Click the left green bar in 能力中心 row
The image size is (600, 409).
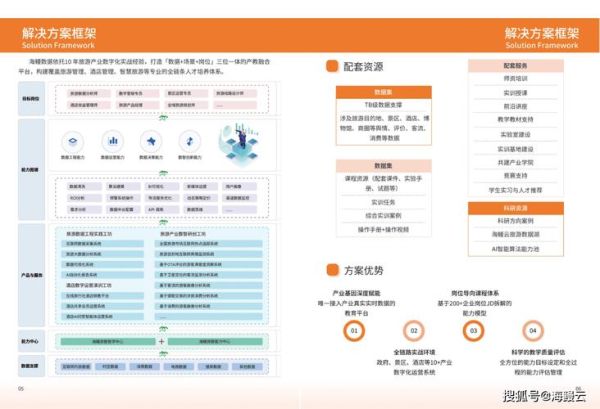pyautogui.click(x=108, y=341)
